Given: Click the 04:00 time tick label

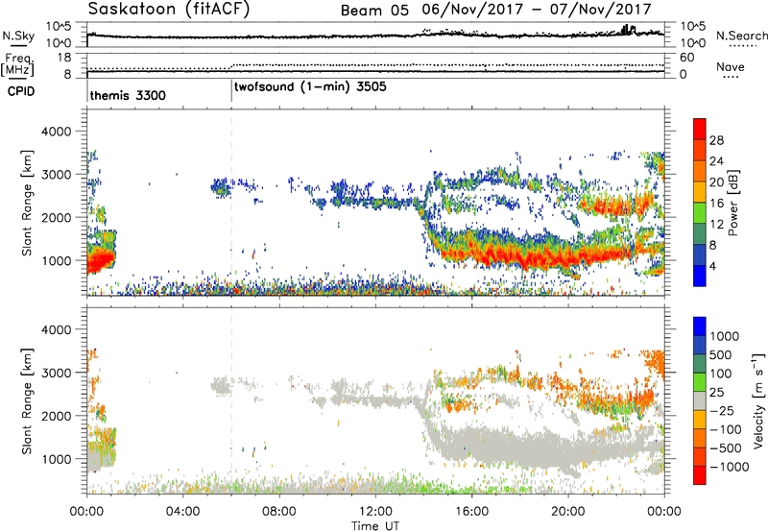Looking at the screenshot, I should point(183,512).
